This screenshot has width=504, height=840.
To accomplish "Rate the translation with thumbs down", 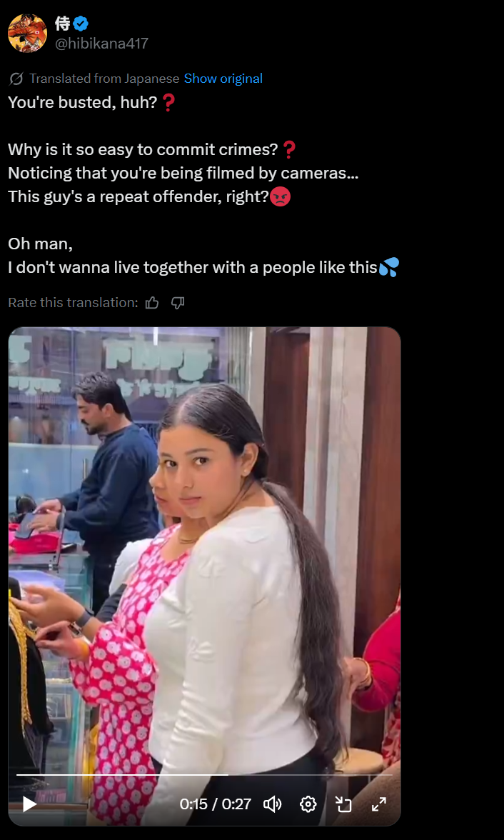I will pos(178,303).
